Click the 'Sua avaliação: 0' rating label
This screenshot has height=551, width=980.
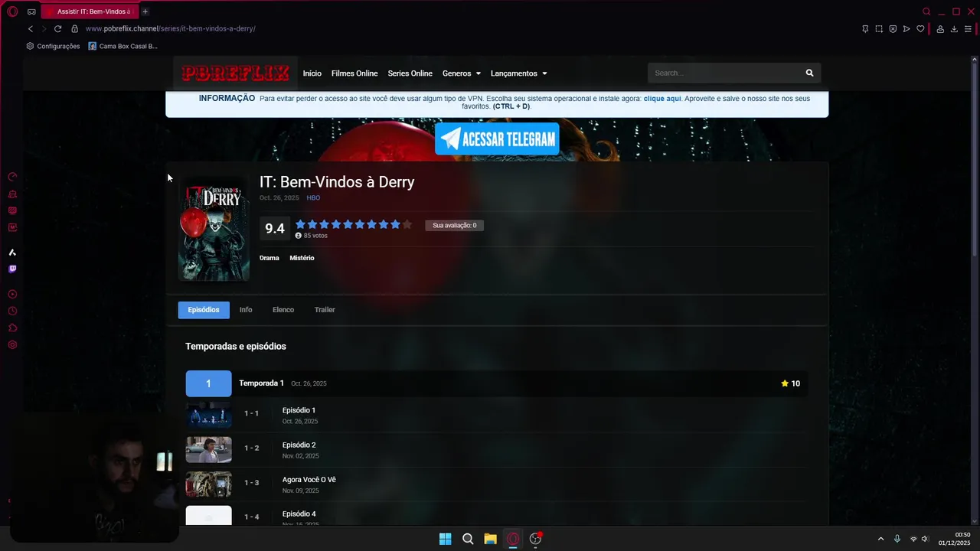click(454, 225)
